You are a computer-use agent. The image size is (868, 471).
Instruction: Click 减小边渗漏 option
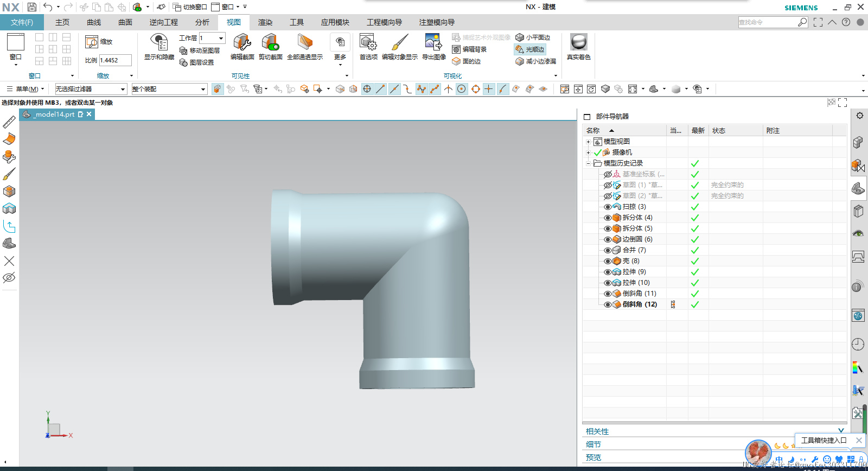536,61
